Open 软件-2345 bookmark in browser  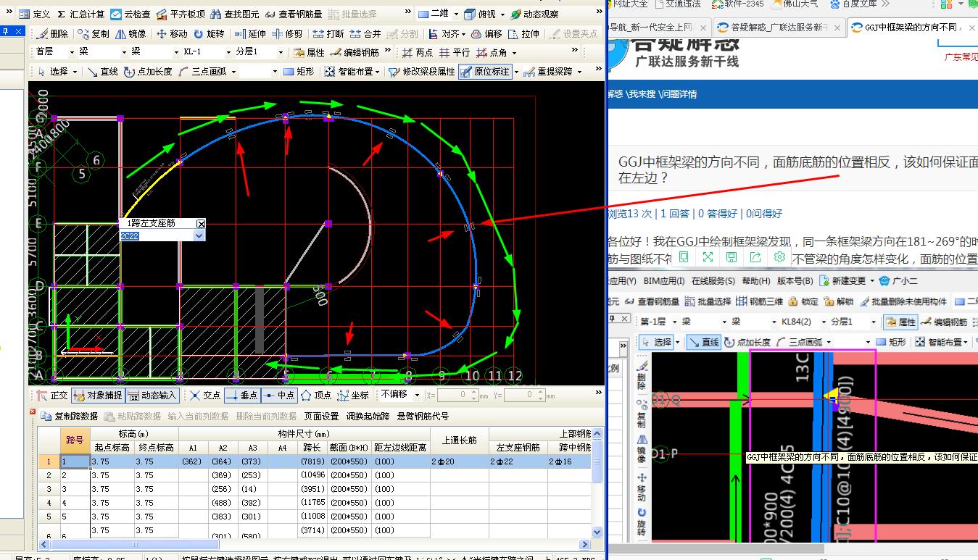point(738,4)
